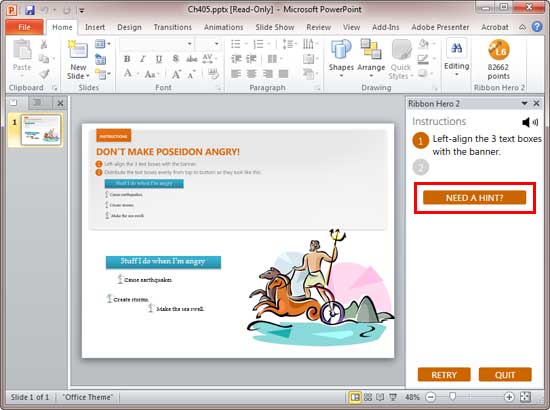The image size is (550, 410).
Task: Open the font size combo box
Action: [x=208, y=44]
